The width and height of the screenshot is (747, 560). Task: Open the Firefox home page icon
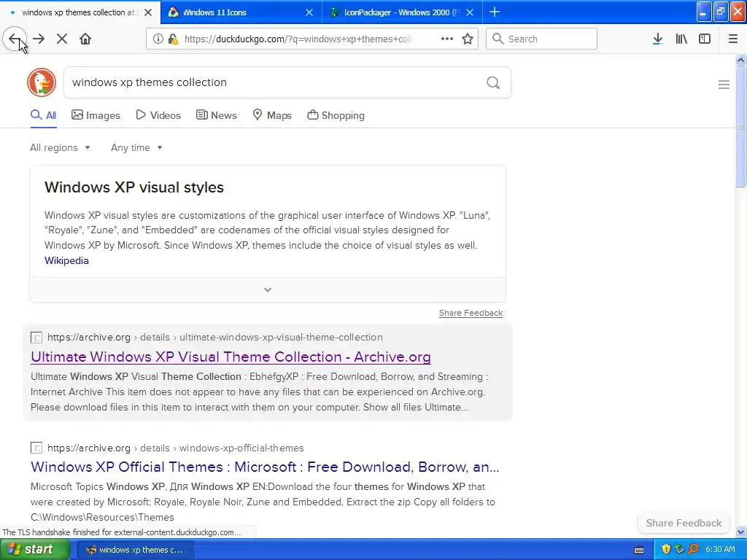coord(85,39)
